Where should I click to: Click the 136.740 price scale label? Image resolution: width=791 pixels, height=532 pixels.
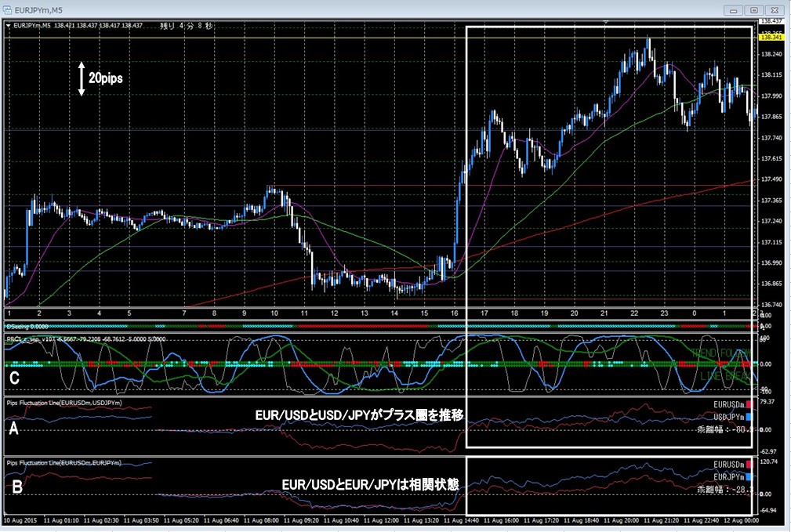pyautogui.click(x=771, y=305)
